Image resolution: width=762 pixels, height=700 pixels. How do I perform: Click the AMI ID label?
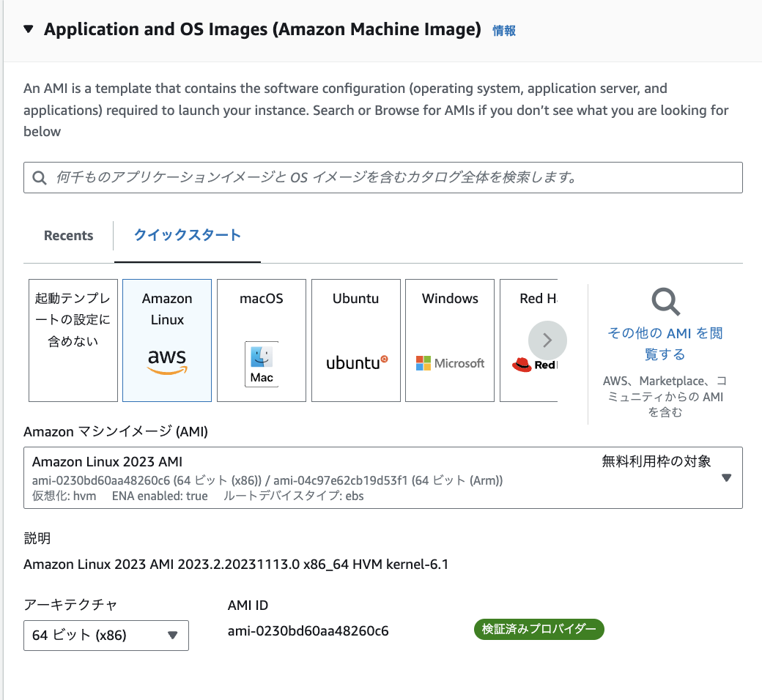(248, 606)
